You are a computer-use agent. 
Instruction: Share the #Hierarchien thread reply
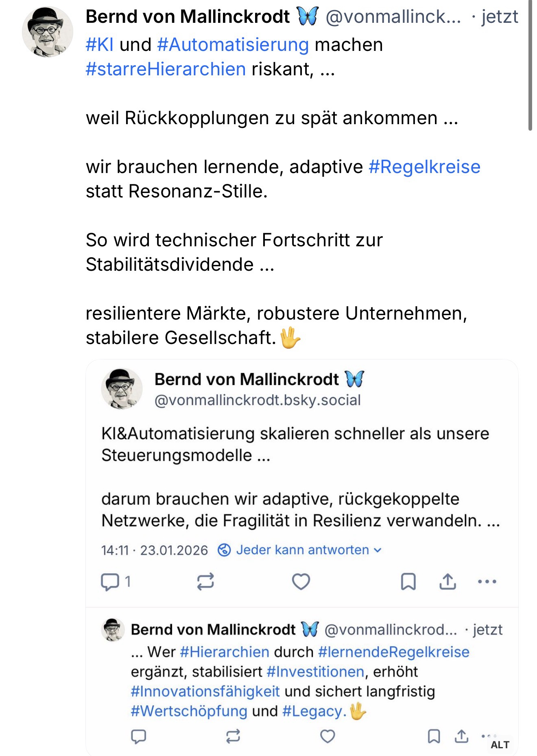click(461, 736)
